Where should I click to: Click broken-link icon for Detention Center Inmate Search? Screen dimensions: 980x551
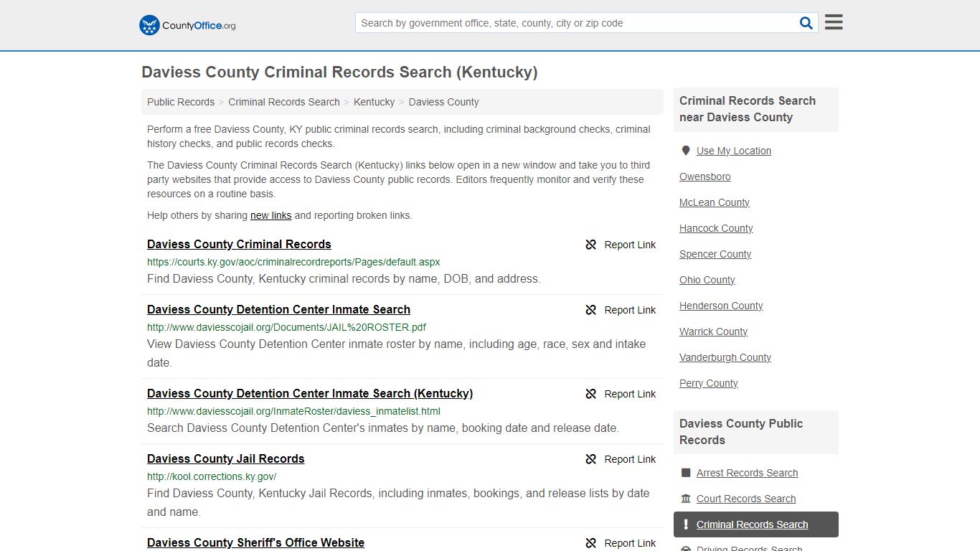[x=591, y=310]
